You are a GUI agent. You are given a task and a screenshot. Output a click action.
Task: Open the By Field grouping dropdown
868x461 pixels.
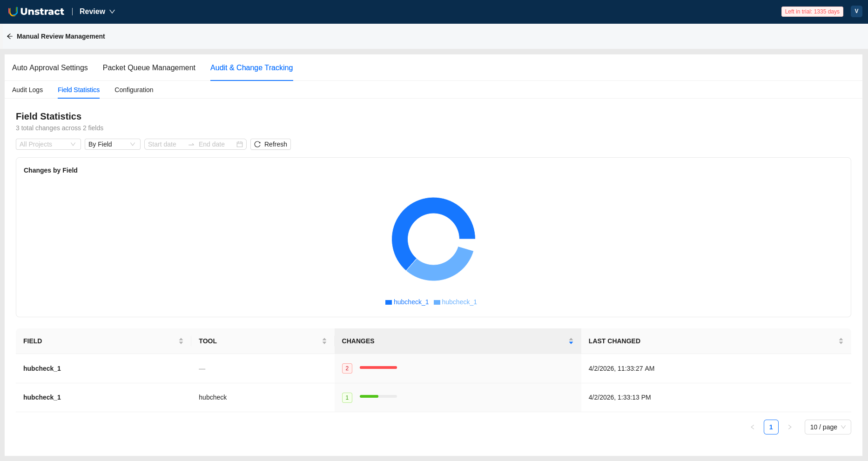click(x=113, y=144)
